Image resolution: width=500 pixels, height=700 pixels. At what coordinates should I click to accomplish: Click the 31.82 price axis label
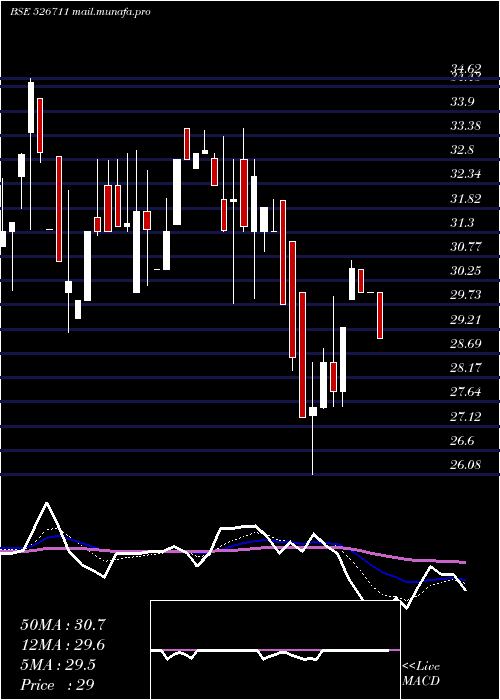tap(466, 199)
